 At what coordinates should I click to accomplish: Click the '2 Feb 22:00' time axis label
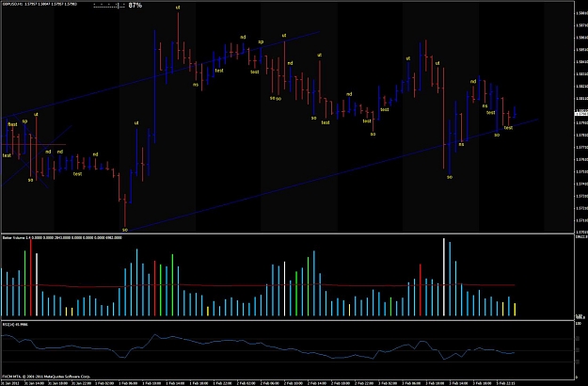coord(364,383)
